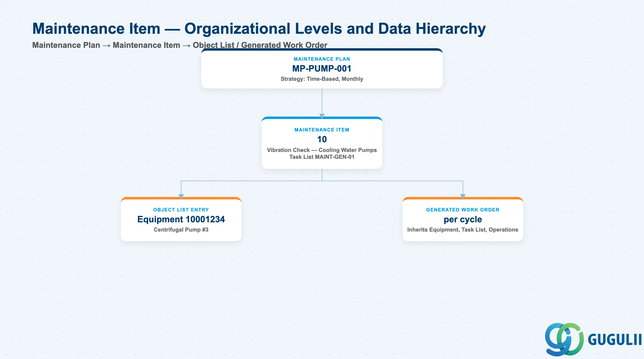Select the item number 10
Screen dimensions: 644x359
322,139
